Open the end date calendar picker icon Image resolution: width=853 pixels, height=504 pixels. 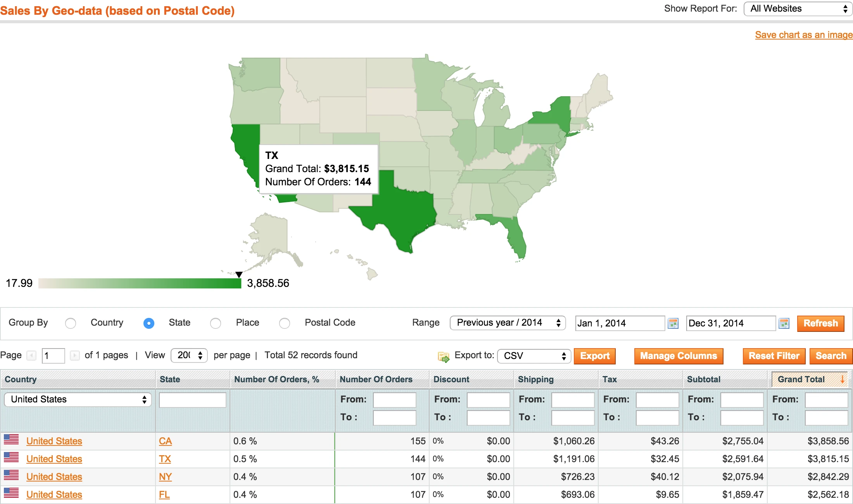[784, 323]
